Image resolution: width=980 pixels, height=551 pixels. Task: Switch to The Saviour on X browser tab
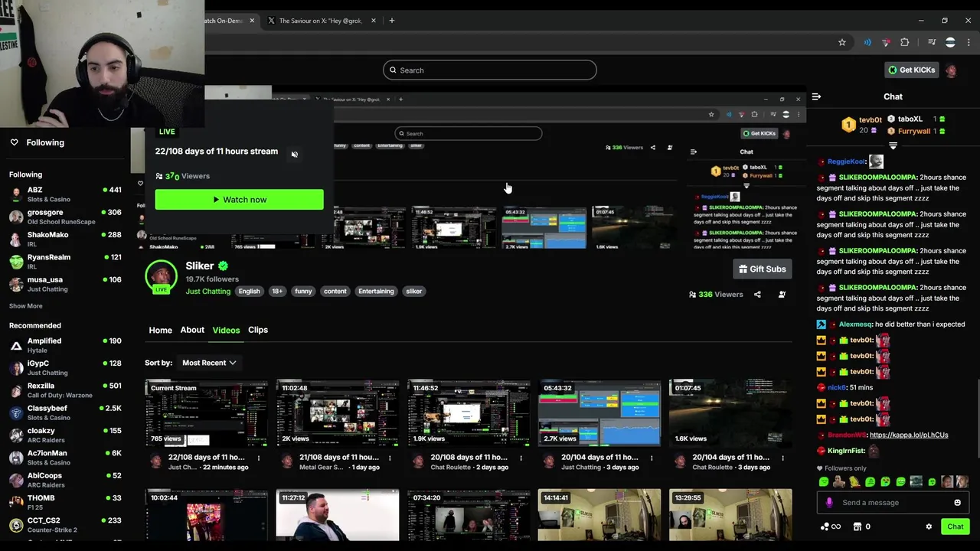click(x=320, y=21)
